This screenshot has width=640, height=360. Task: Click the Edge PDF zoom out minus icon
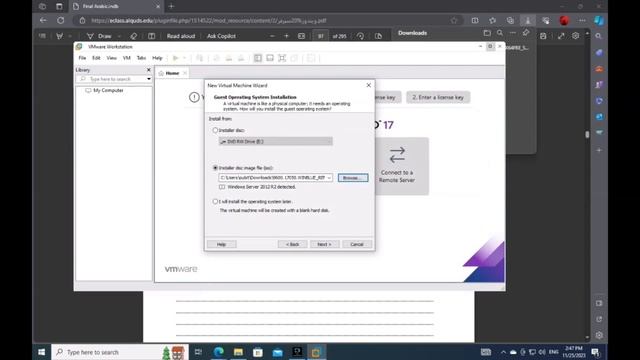pos(272,36)
